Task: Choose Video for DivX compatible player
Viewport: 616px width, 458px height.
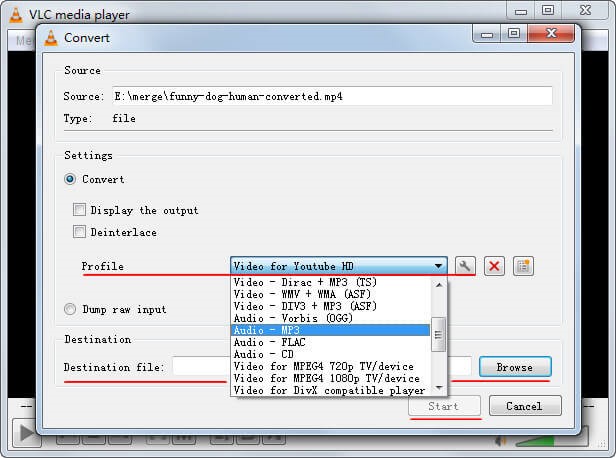Action: point(330,390)
